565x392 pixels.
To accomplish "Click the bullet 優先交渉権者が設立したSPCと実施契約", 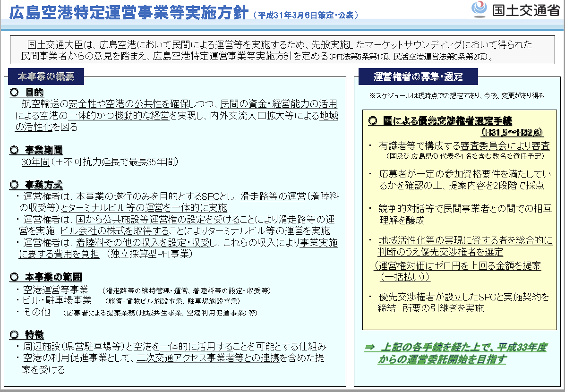I will pyautogui.click(x=463, y=302).
